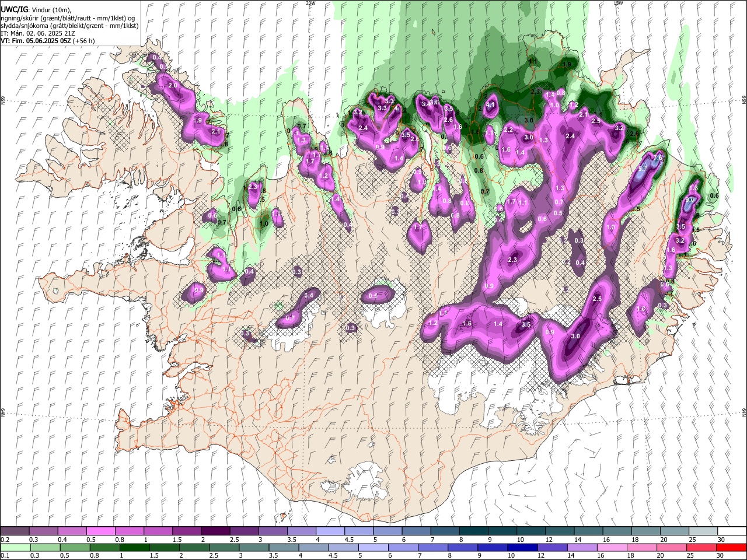Pick the deep navy blue 10–12 swatch, lower legend
This screenshot has width=747, height=560.
(x=522, y=547)
